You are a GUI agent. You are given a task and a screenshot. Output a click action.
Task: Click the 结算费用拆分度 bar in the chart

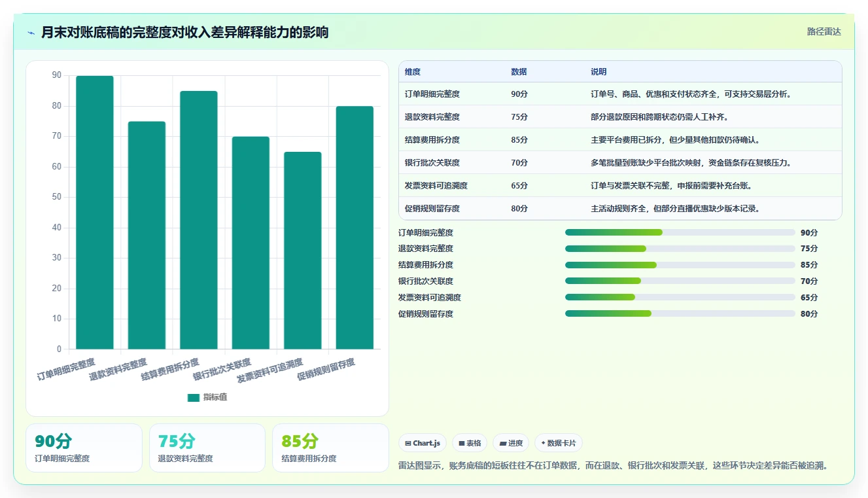click(x=199, y=220)
